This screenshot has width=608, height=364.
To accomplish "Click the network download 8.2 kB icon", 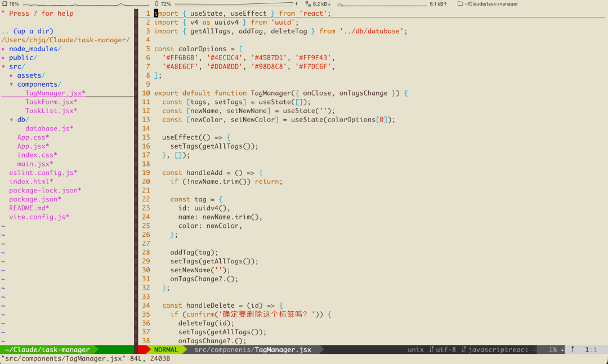I will click(308, 4).
